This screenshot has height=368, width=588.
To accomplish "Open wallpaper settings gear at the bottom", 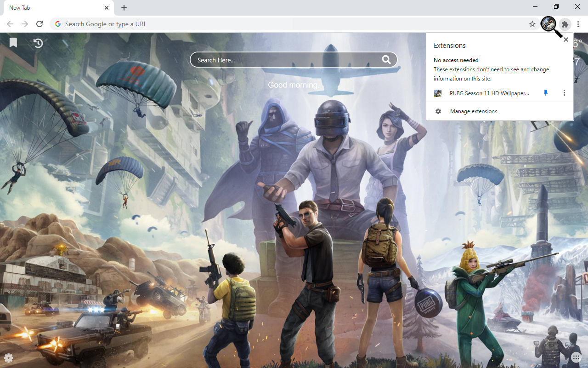I will [9, 358].
